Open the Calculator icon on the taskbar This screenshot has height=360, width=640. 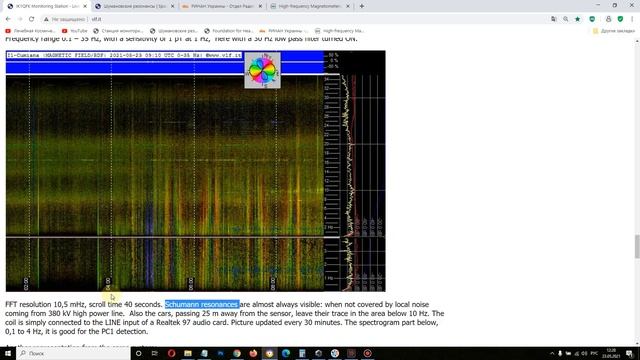pos(302,353)
